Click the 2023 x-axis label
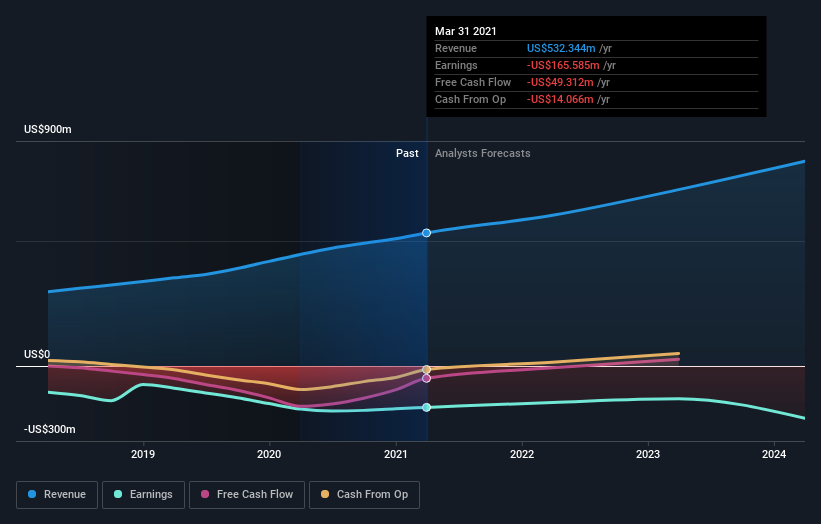The height and width of the screenshot is (524, 821). point(648,454)
